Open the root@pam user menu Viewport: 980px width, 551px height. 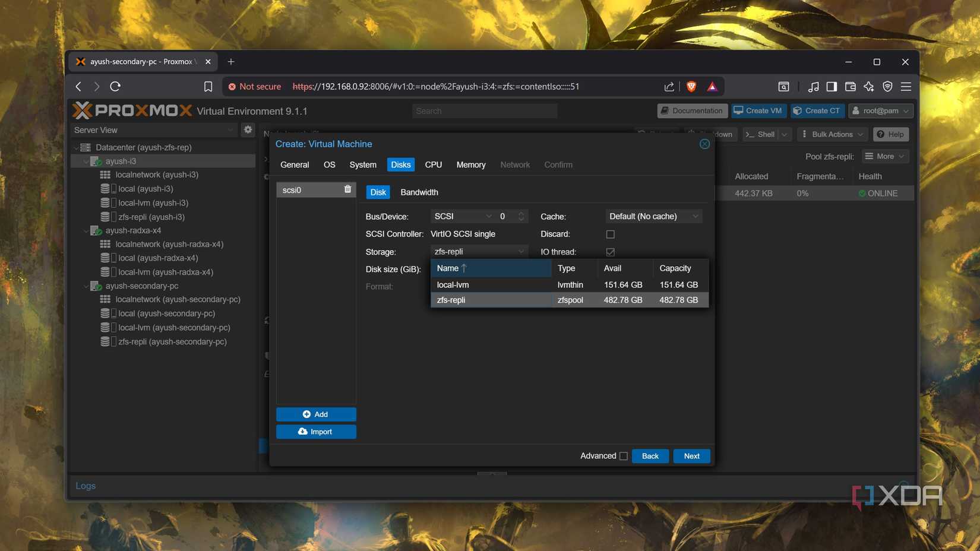click(x=881, y=110)
